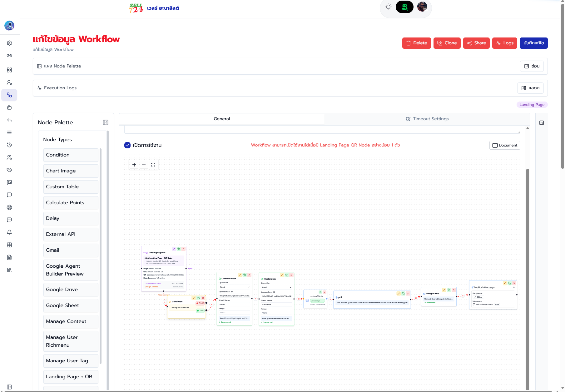This screenshot has width=565, height=392.
Task: Remove connection between OwnerMaster and MasterData
Action: pos(255,299)
